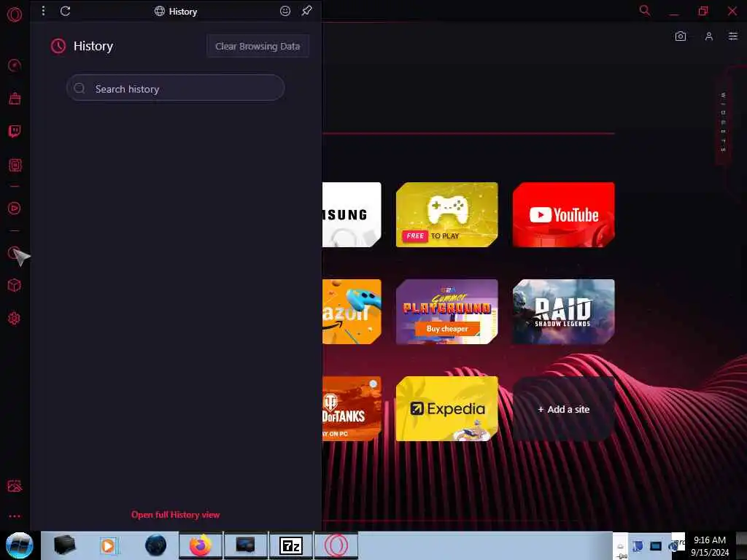Viewport: 747px width, 560px height.
Task: Open the YouTube speed dial tile
Action: [564, 215]
